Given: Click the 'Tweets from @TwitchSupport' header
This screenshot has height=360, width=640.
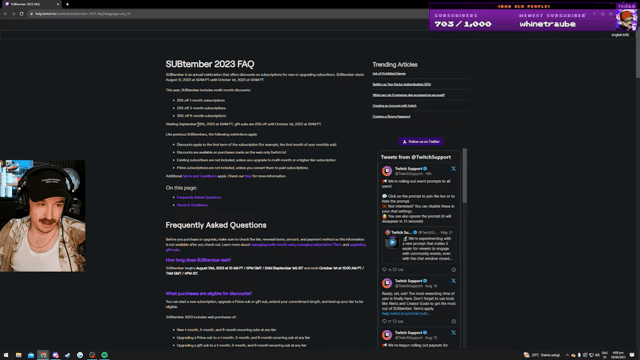Looking at the screenshot, I should click(x=416, y=157).
